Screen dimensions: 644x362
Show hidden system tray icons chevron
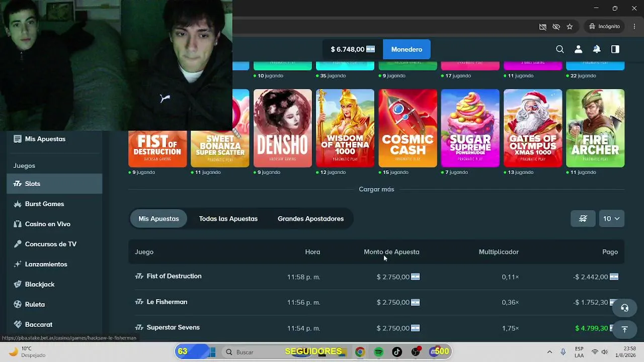(x=549, y=352)
